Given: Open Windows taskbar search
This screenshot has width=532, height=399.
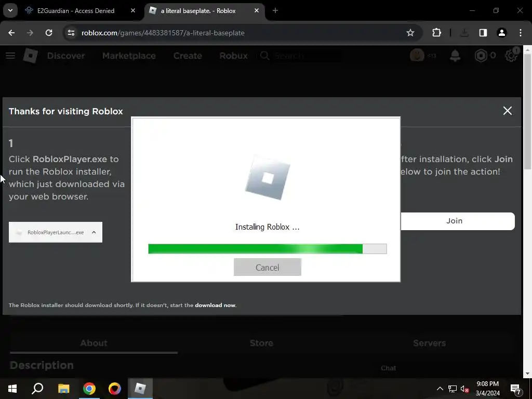Looking at the screenshot, I should [x=37, y=389].
